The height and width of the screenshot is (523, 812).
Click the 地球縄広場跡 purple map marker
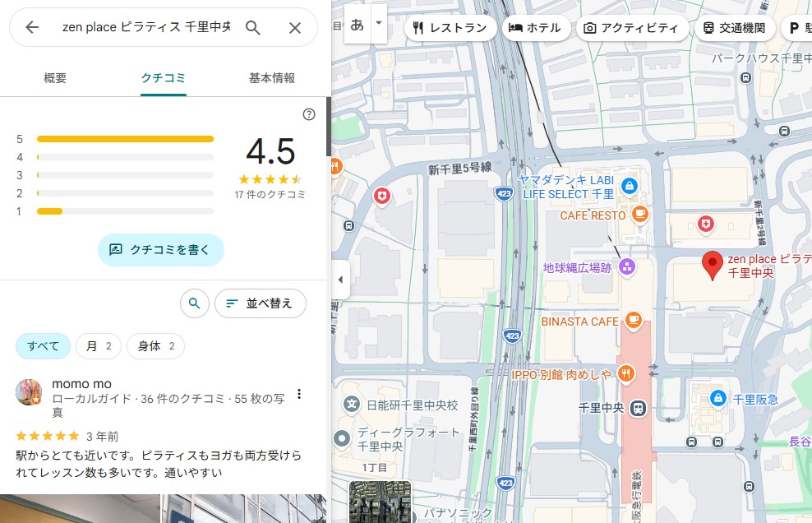627,266
